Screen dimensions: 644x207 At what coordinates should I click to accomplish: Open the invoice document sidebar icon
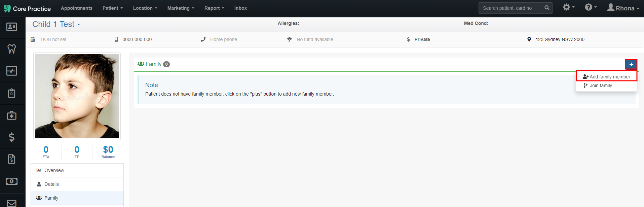coord(12,159)
